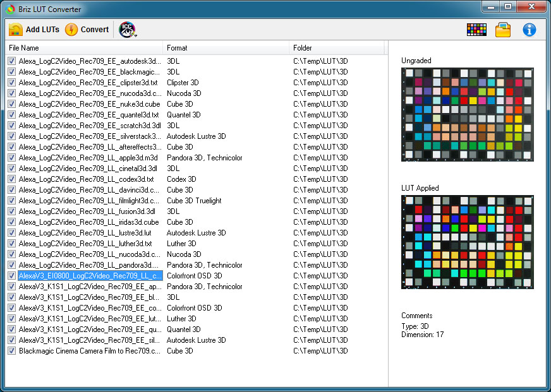This screenshot has height=392, width=551.
Task: Toggle checkbox for EE_quantel3d.txt row
Action: click(x=12, y=115)
